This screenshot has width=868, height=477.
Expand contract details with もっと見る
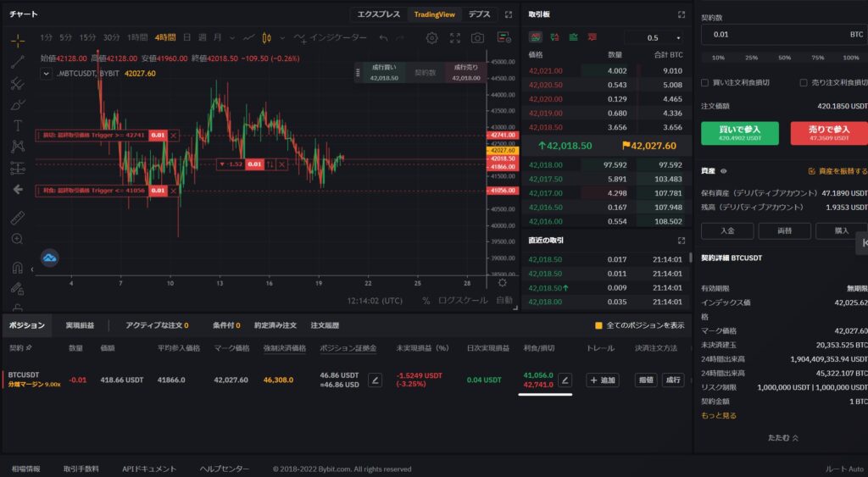(x=719, y=416)
